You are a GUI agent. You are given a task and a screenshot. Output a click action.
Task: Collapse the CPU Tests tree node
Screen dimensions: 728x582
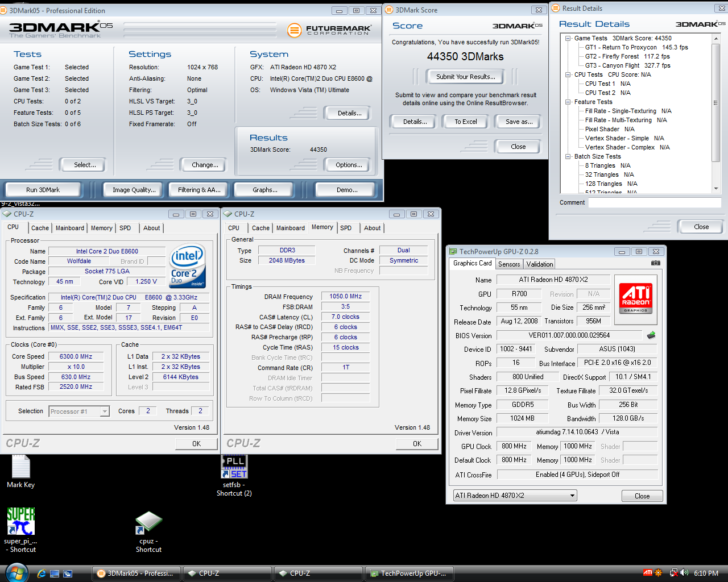[568, 74]
